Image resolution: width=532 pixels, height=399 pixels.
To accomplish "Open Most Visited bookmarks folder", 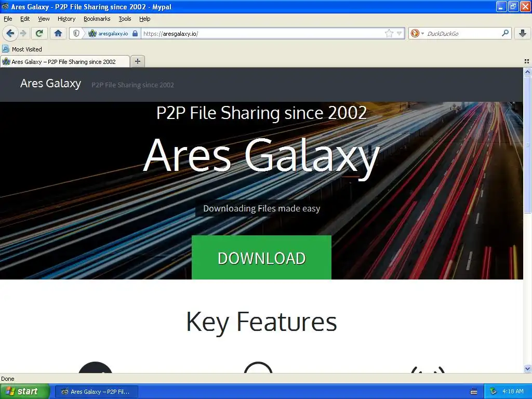I will click(22, 49).
